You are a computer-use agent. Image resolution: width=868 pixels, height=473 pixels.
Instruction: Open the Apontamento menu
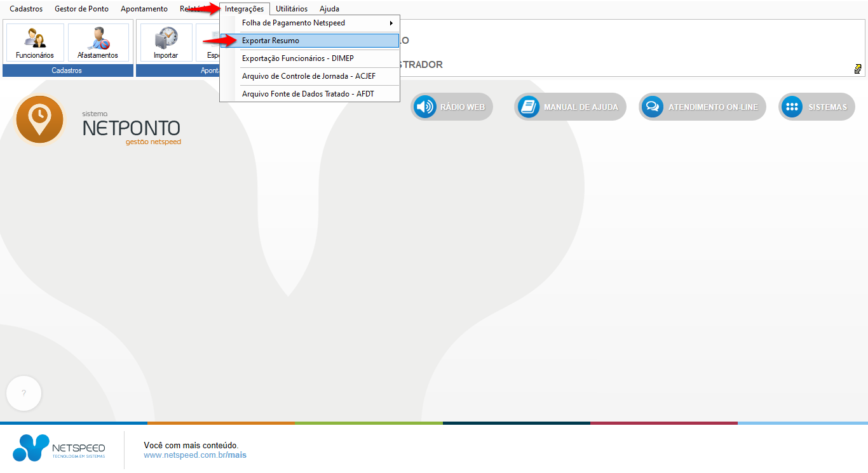(x=144, y=9)
